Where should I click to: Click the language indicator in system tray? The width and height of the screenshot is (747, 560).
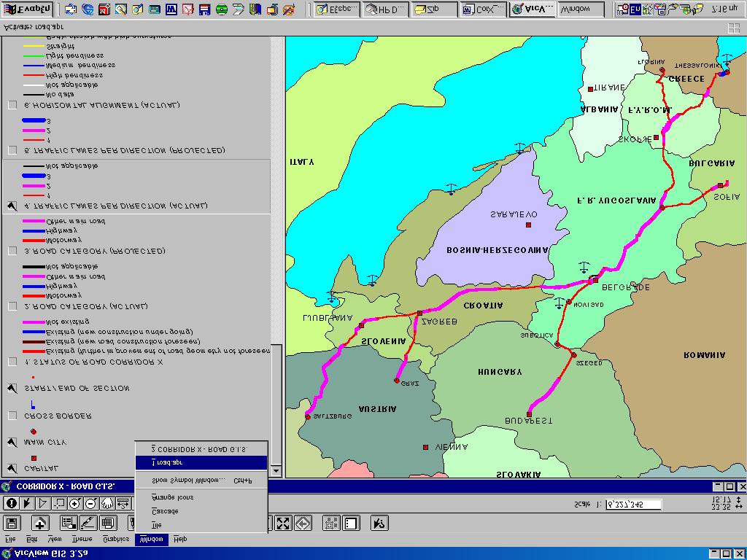(635, 9)
